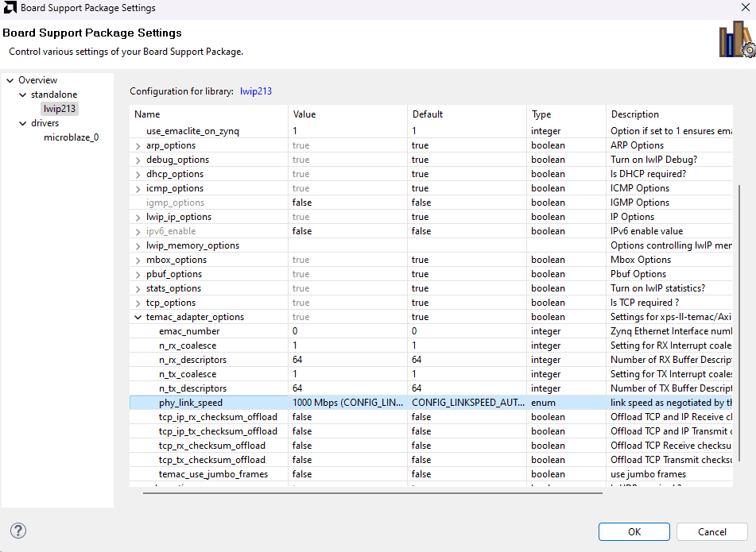Click the help question mark icon
Screen dimensions: 756x552
point(17,531)
